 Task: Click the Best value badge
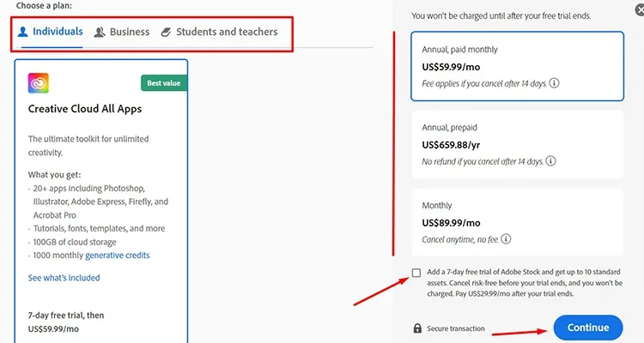point(163,83)
